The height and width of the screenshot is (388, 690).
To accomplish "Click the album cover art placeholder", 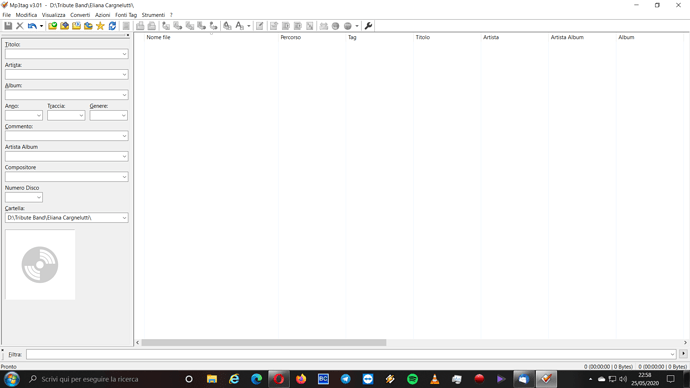I will [x=40, y=264].
